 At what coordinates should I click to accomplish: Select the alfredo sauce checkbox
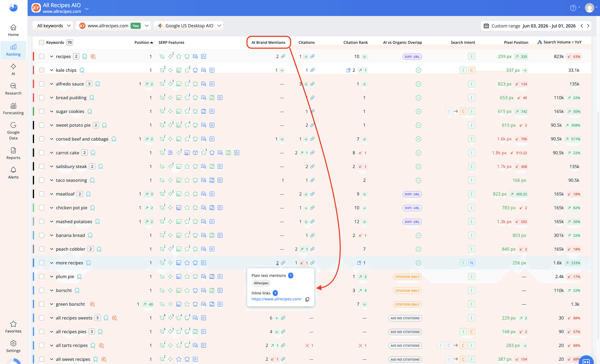(x=42, y=84)
